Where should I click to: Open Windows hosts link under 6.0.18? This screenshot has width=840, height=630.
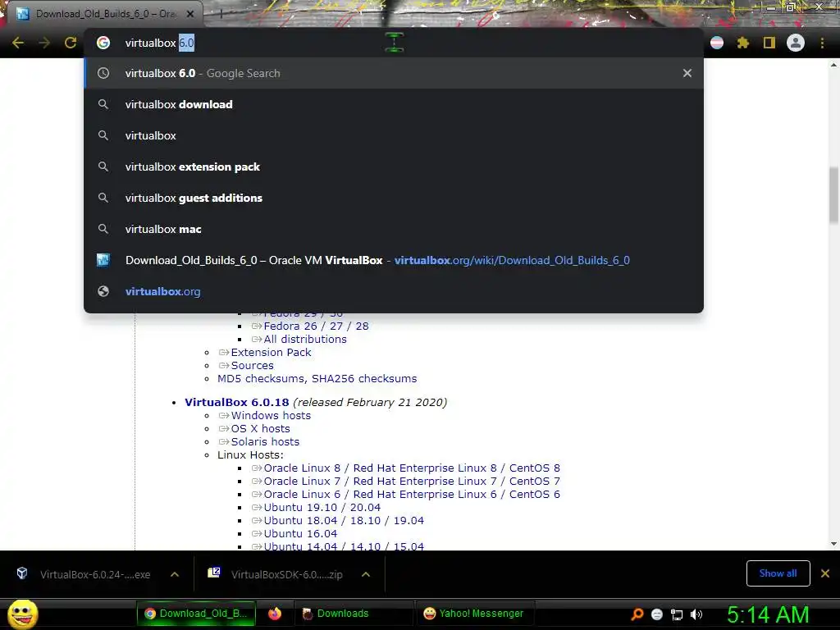(x=271, y=415)
